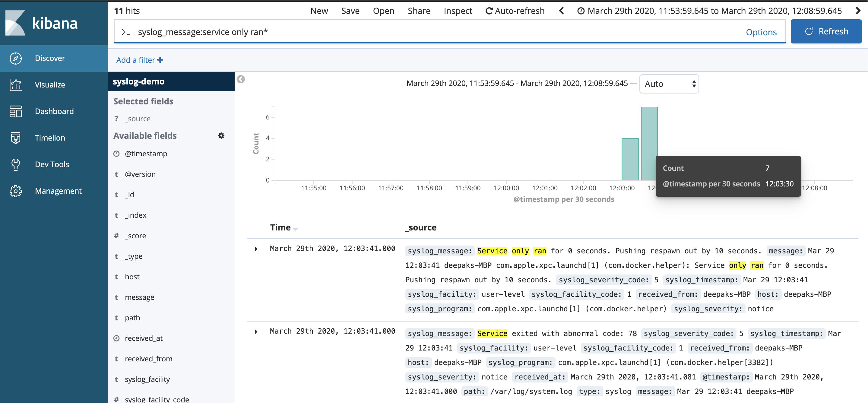This screenshot has height=403, width=868.
Task: Open the Auto interval dropdown
Action: 669,84
